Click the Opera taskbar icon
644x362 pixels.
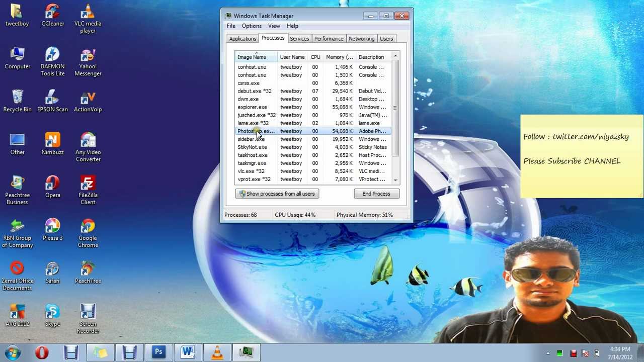click(42, 352)
